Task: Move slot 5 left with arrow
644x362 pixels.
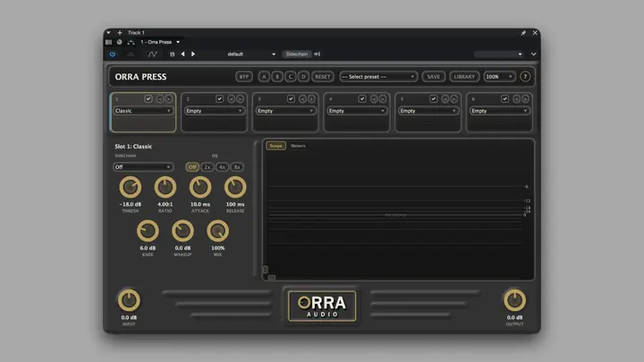Action: point(445,99)
